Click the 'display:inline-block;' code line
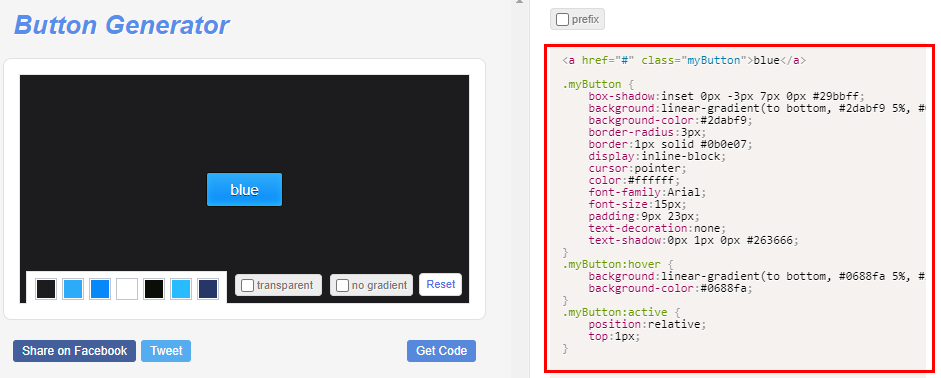 pyautogui.click(x=657, y=157)
